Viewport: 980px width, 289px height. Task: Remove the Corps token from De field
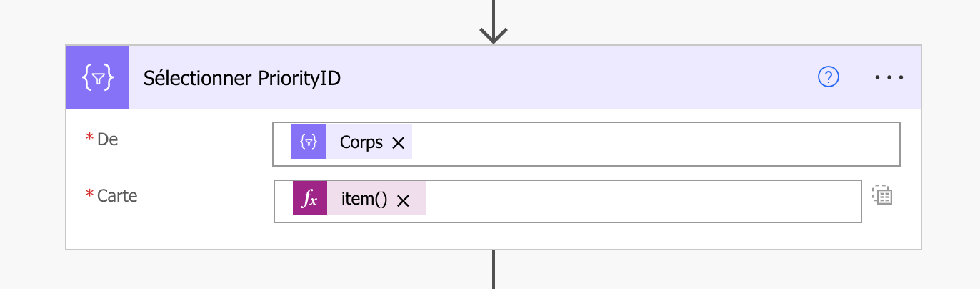click(399, 143)
